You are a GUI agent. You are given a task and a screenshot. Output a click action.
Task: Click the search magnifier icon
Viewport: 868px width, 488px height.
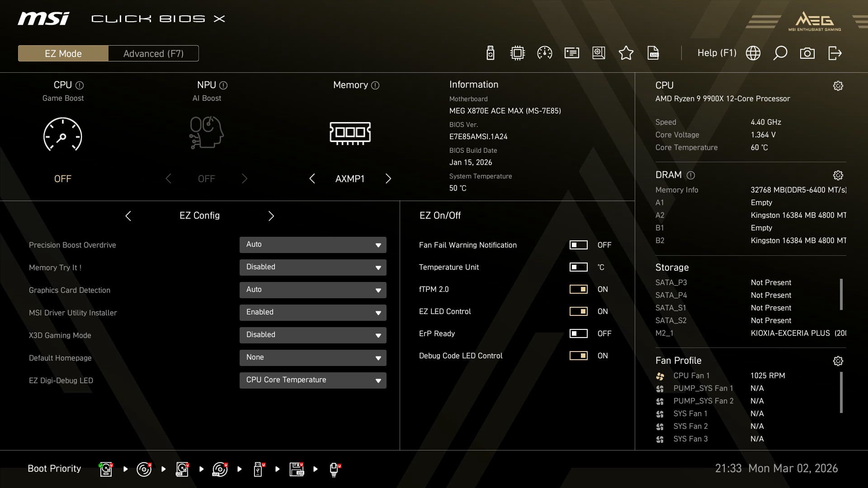pyautogui.click(x=780, y=53)
